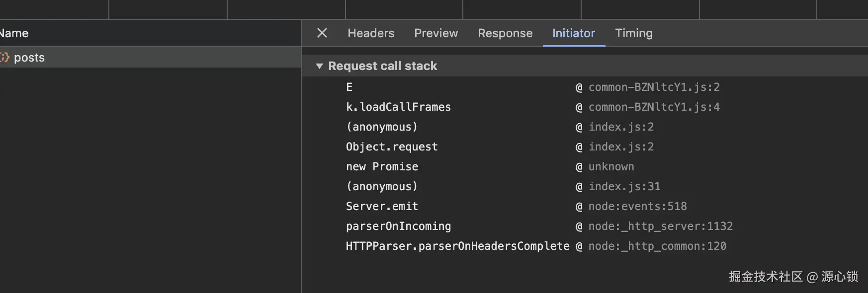Switch to the Timing tab
This screenshot has height=293, width=868.
click(634, 33)
